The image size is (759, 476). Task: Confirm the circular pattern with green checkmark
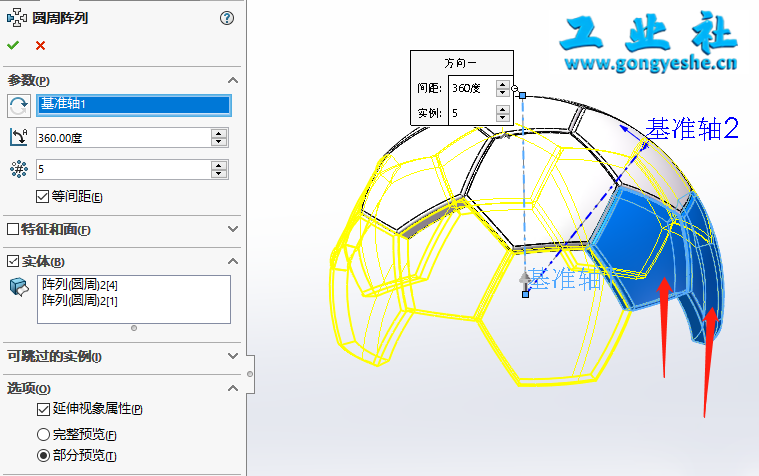[13, 46]
